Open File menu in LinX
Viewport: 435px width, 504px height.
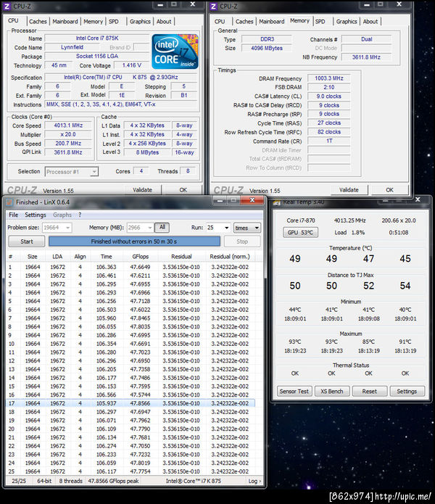tap(13, 215)
